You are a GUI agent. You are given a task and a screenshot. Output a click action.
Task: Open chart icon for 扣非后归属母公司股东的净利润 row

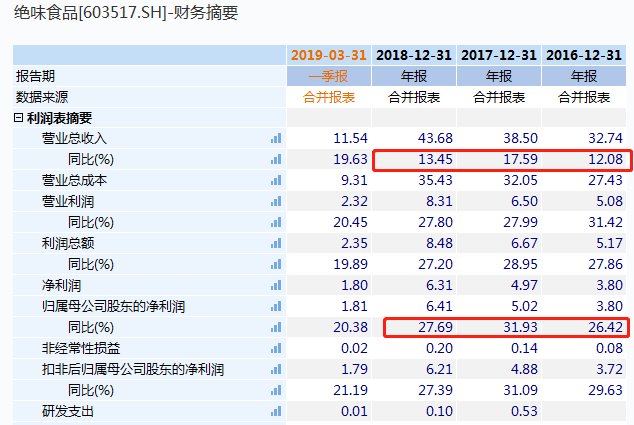coord(276,370)
